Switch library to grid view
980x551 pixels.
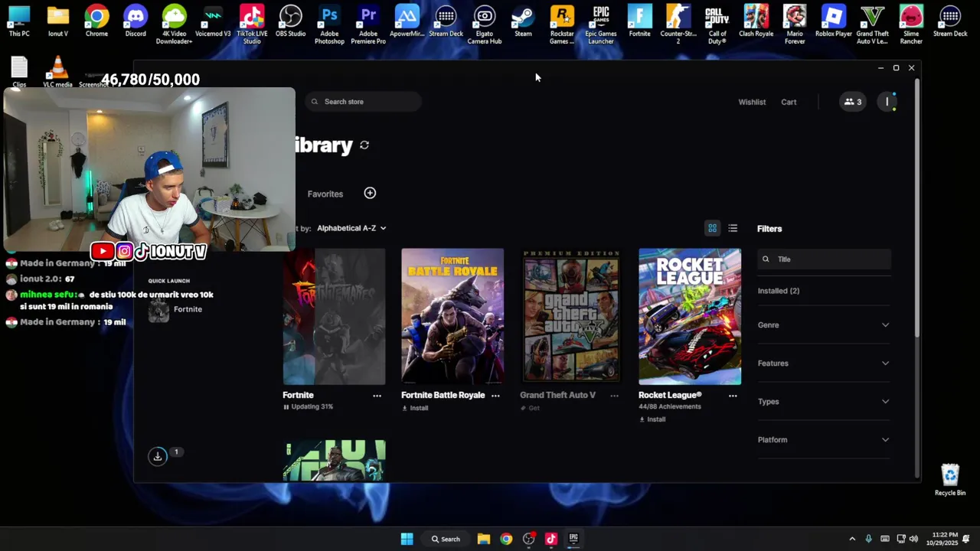712,228
